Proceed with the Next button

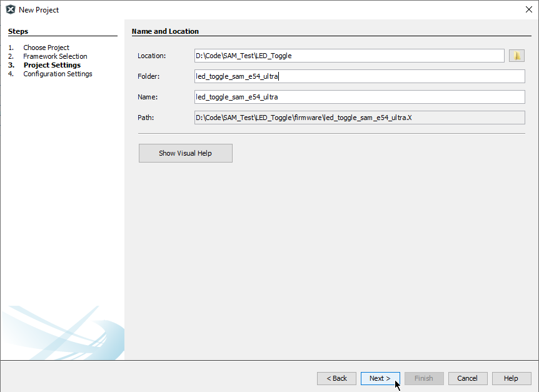[x=380, y=378]
